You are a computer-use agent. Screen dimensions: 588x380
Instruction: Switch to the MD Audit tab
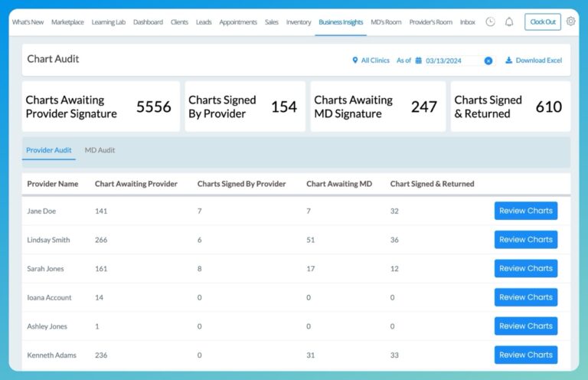tap(100, 150)
